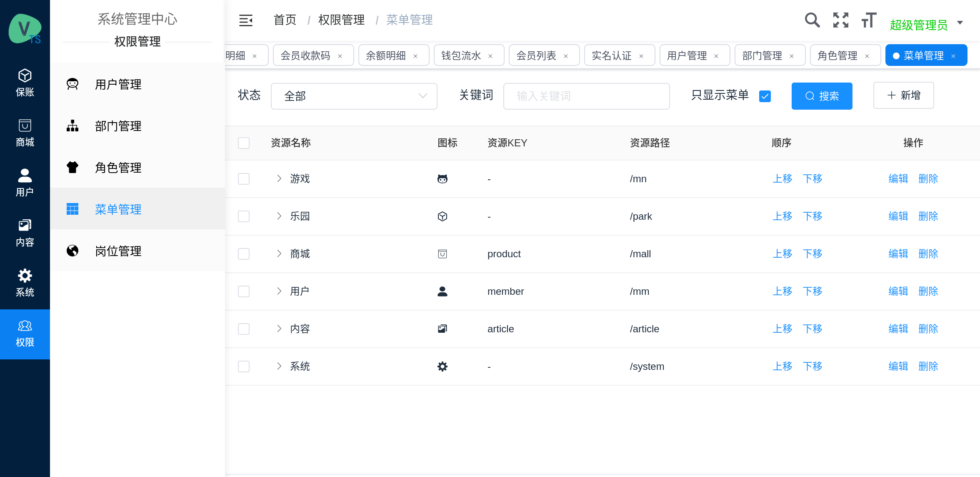Screen dimensions: 980x477
Task: Click 删除 for the 内容 row
Action: pyautogui.click(x=928, y=329)
